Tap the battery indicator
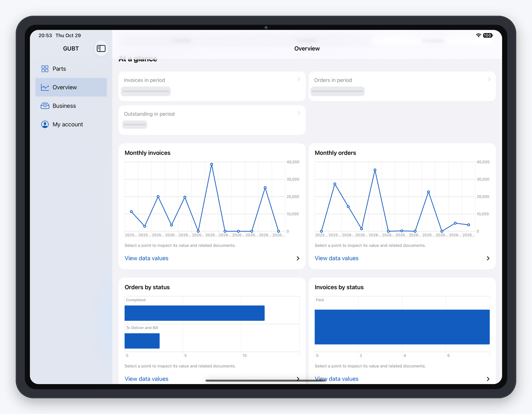This screenshot has width=532, height=414. click(488, 35)
